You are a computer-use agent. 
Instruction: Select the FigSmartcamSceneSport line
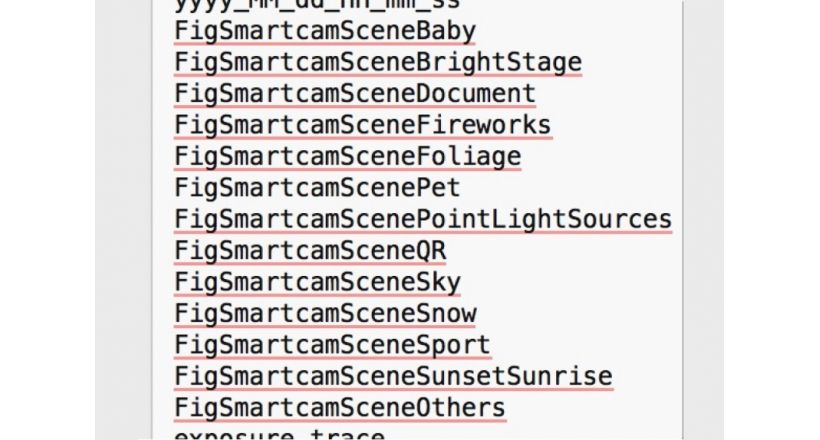click(333, 345)
